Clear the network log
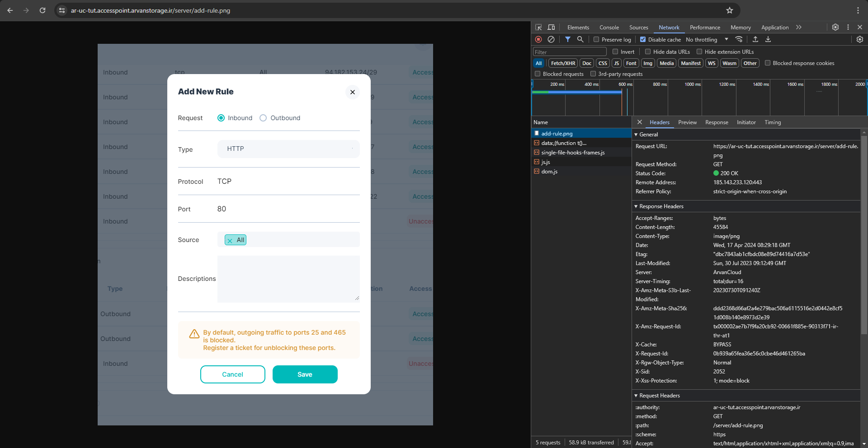868x448 pixels. tap(551, 39)
